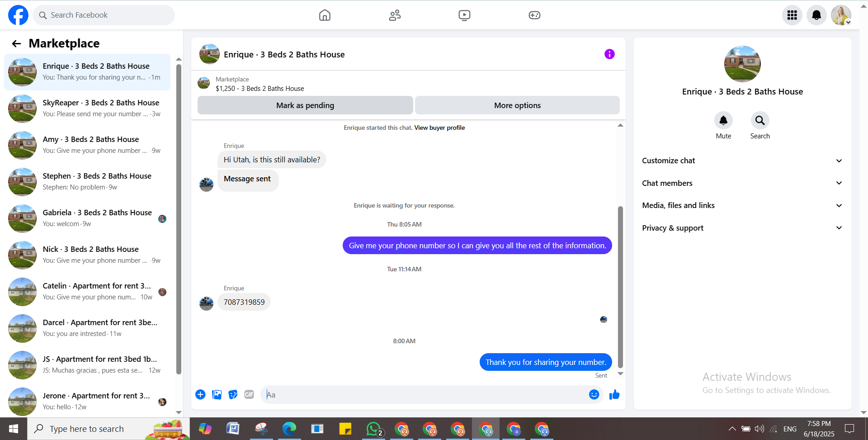868x440 pixels.
Task: Open the Enrique conversation in the list
Action: tap(87, 72)
